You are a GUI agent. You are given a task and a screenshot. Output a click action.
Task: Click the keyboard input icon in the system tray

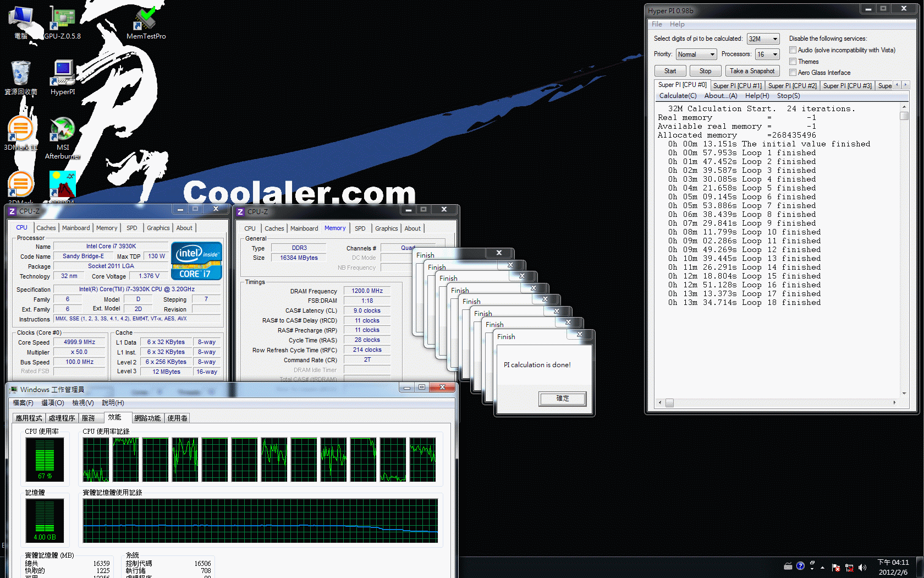point(788,566)
